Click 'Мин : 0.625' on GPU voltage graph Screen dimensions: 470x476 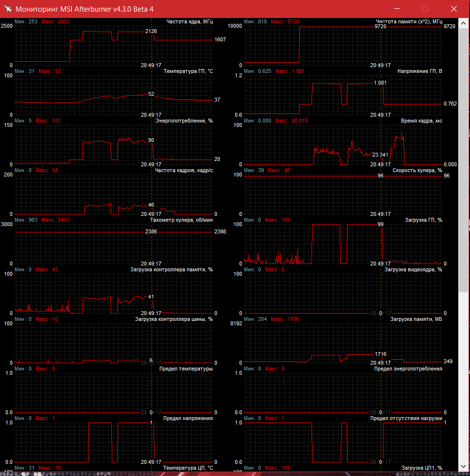coord(258,71)
